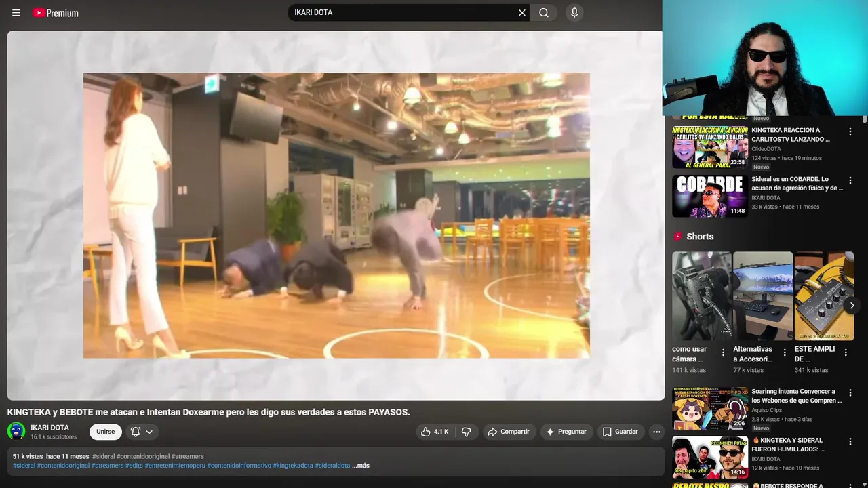Open IKARI DOTA channel avatar
This screenshot has height=488, width=868.
pyautogui.click(x=16, y=431)
